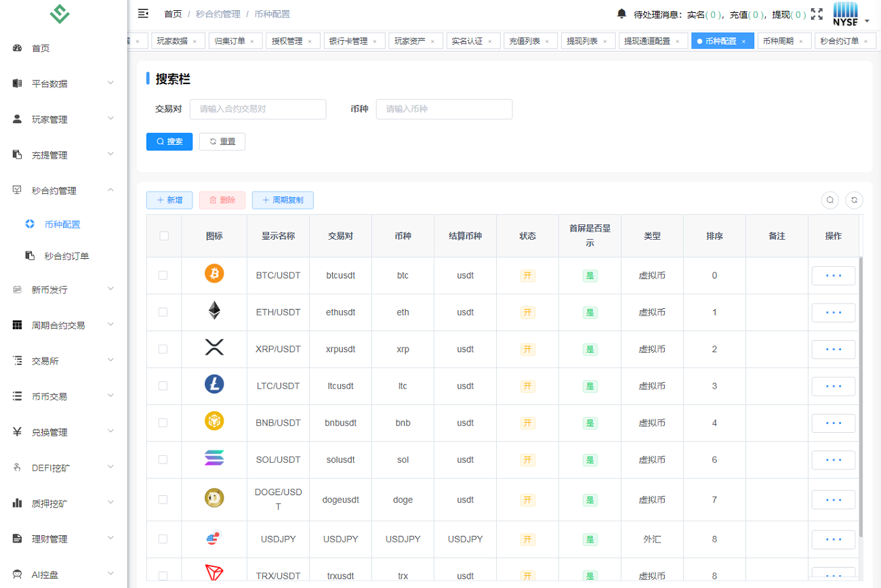Collapse the sidebar with hamburger icon
The image size is (881, 588).
(x=143, y=14)
